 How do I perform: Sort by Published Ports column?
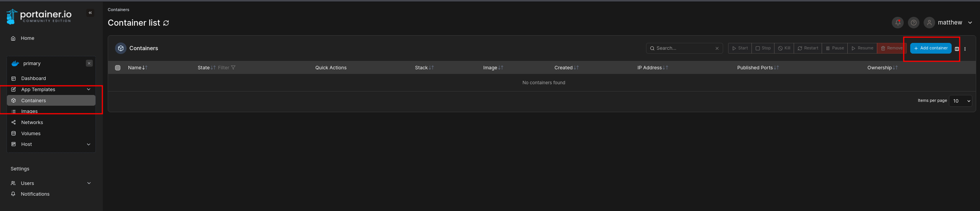click(758, 68)
